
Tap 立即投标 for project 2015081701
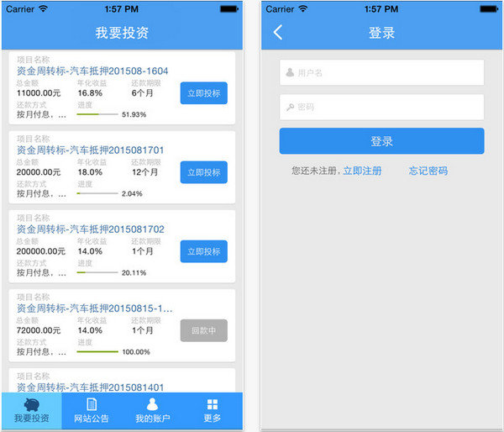[x=204, y=172]
